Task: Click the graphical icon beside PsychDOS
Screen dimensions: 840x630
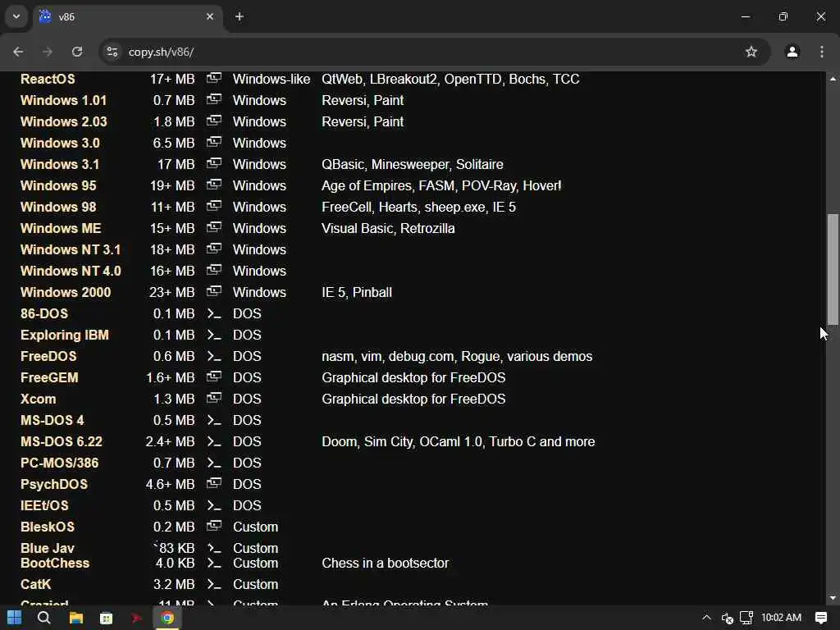Action: 214,484
